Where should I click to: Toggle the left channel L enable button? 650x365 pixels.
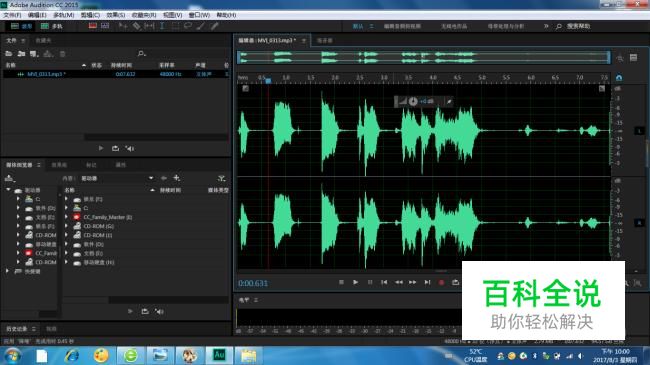(639, 131)
